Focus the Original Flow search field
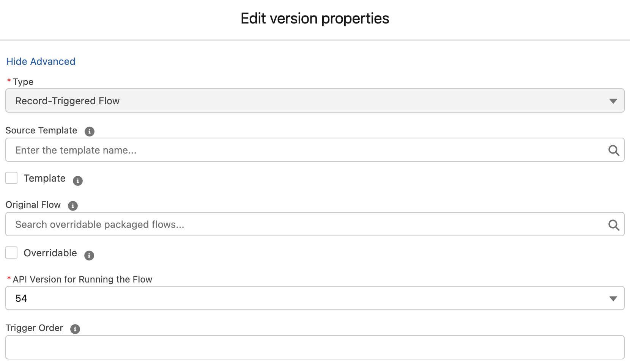 (x=304, y=224)
